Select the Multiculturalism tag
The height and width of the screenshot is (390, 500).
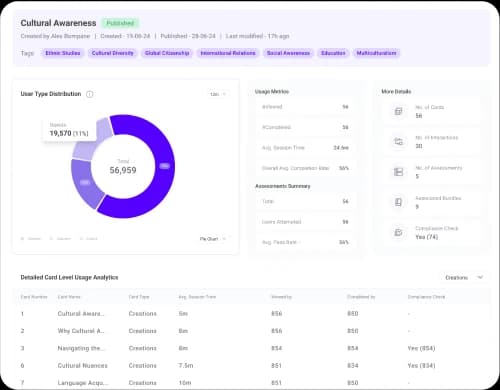tap(376, 53)
